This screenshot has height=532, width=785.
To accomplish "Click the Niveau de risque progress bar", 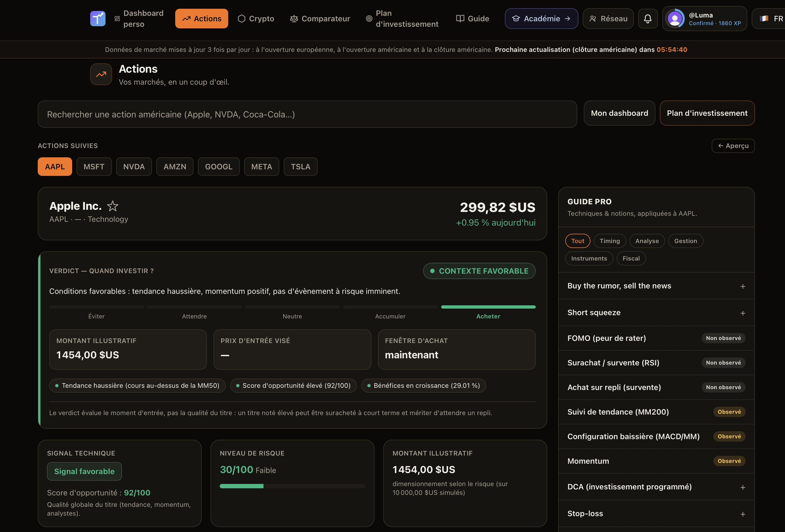I will 292,486.
